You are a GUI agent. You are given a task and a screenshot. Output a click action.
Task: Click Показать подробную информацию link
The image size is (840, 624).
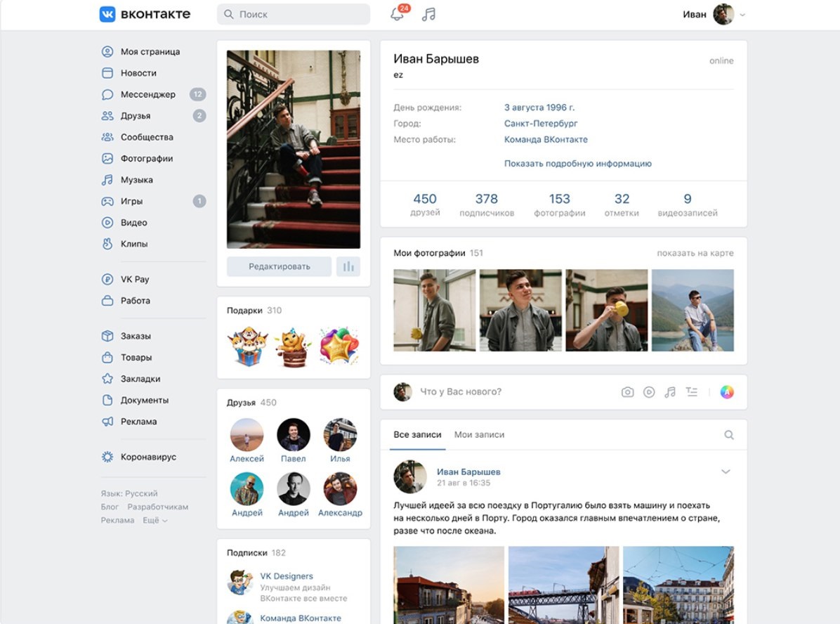(x=577, y=164)
